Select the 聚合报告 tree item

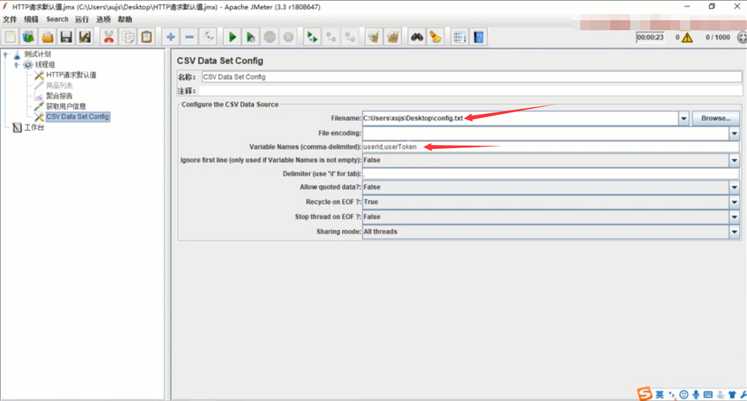click(59, 96)
